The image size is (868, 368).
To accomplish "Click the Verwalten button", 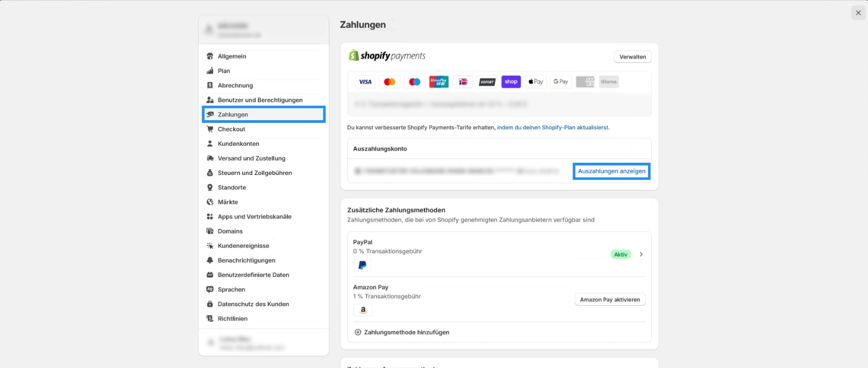I will (633, 57).
